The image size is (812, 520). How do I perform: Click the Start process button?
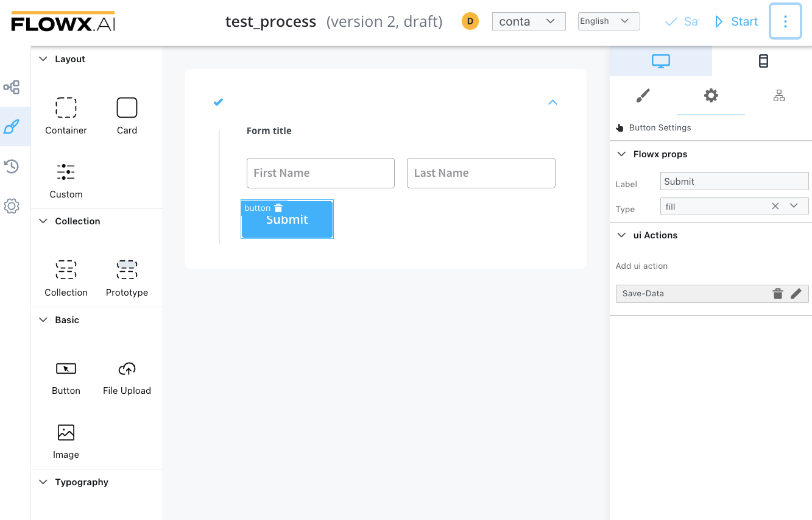tap(736, 22)
